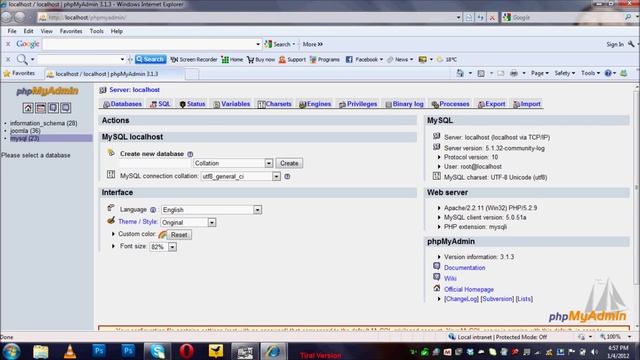The width and height of the screenshot is (640, 360).
Task: Open the File menu
Action: 12,31
